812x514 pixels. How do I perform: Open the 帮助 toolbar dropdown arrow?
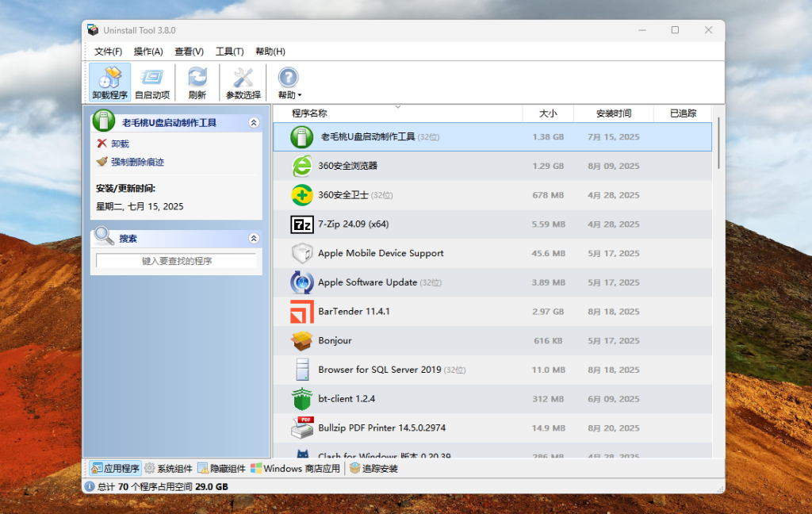[x=300, y=96]
